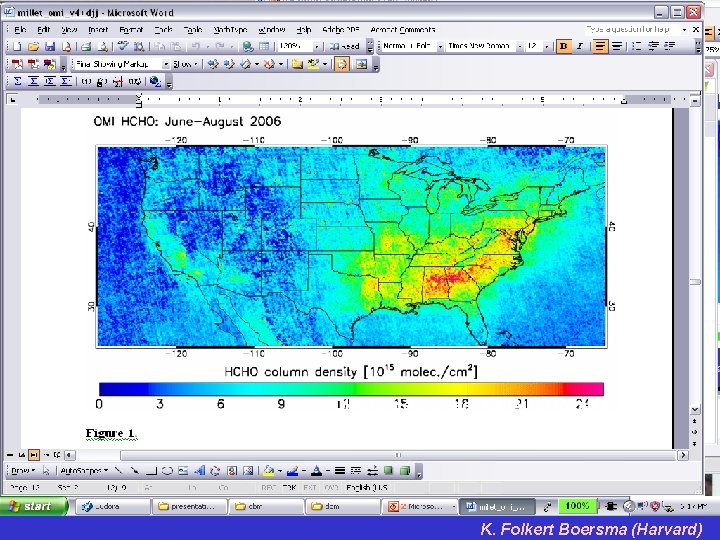Screen dimensions: 720x540
Task: Choose the Select Objects arrow tool
Action: (46, 471)
